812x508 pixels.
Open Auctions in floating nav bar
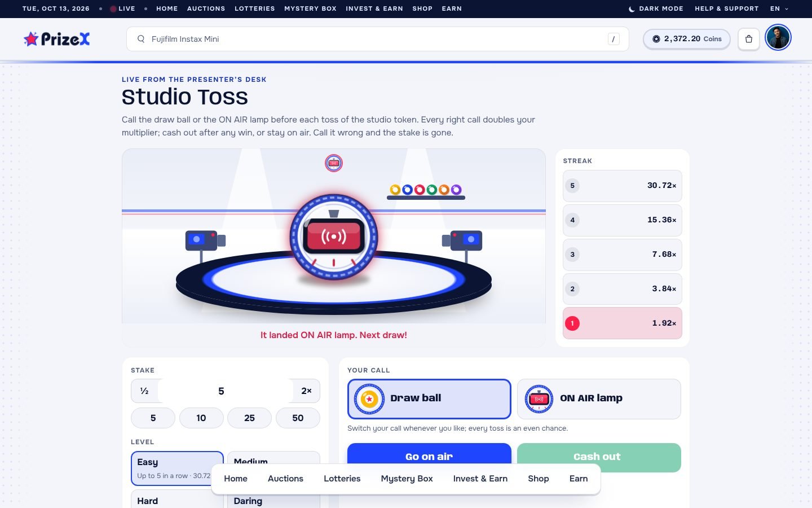pyautogui.click(x=285, y=479)
